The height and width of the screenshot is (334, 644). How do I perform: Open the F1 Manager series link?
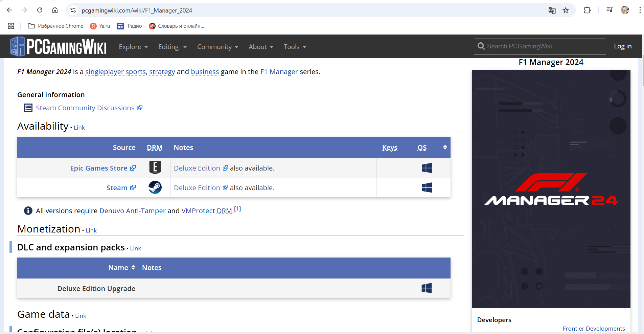point(279,72)
